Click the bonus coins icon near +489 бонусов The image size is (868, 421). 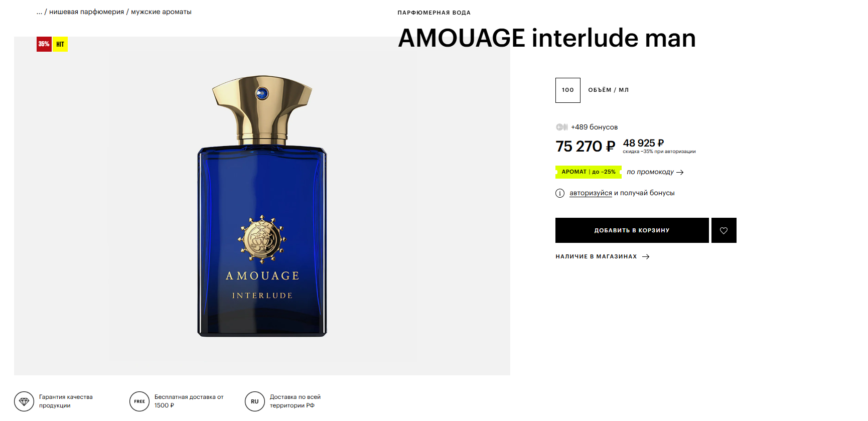coord(561,127)
